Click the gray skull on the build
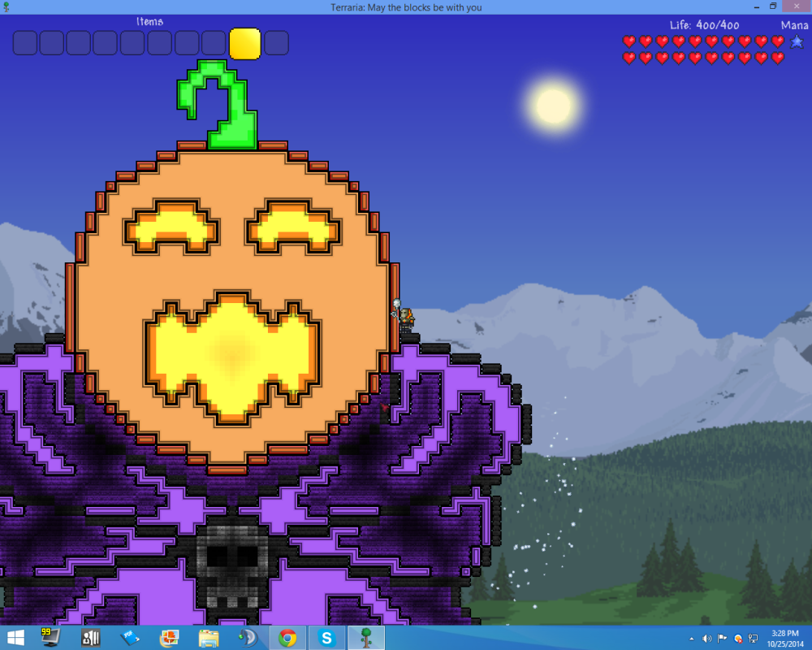This screenshot has width=812, height=650. [231, 566]
